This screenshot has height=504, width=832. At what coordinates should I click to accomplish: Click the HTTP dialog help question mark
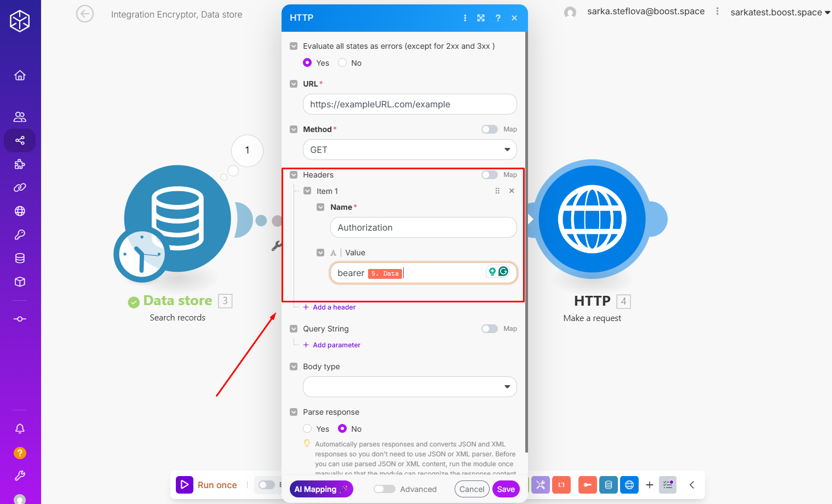(x=498, y=18)
